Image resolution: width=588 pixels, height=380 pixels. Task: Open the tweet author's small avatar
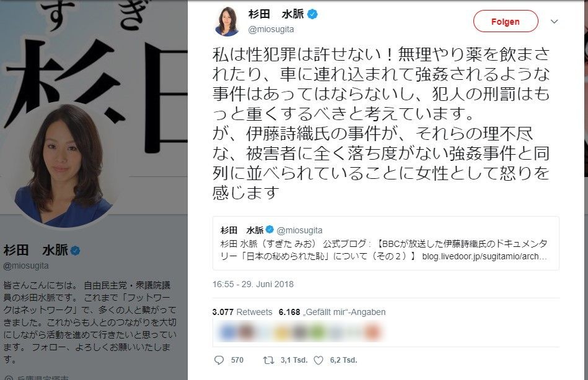[x=227, y=22]
